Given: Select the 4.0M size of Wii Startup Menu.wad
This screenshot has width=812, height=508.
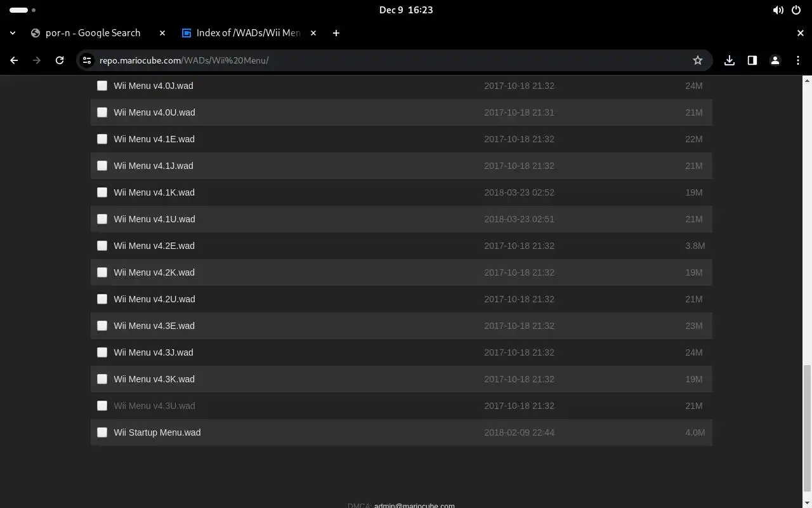Looking at the screenshot, I should (x=695, y=432).
